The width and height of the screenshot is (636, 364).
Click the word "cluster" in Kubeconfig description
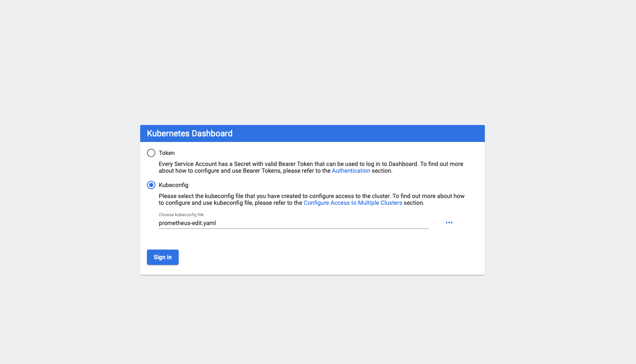pyautogui.click(x=381, y=196)
